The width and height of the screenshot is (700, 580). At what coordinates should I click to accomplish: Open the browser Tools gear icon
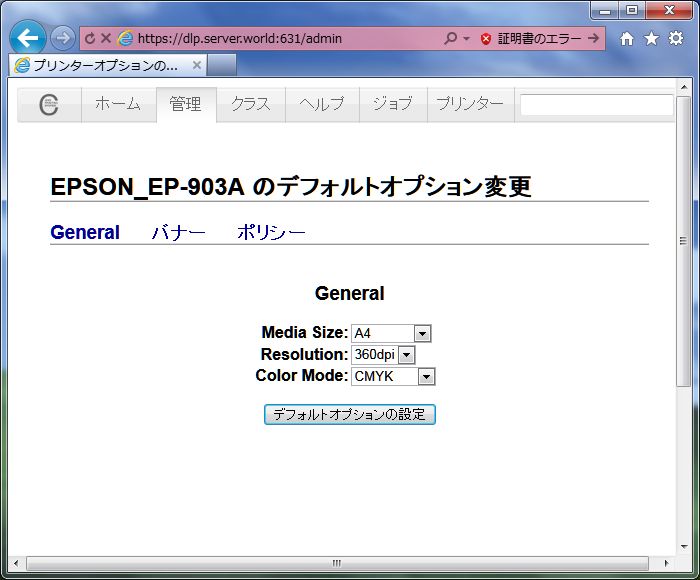pyautogui.click(x=676, y=38)
